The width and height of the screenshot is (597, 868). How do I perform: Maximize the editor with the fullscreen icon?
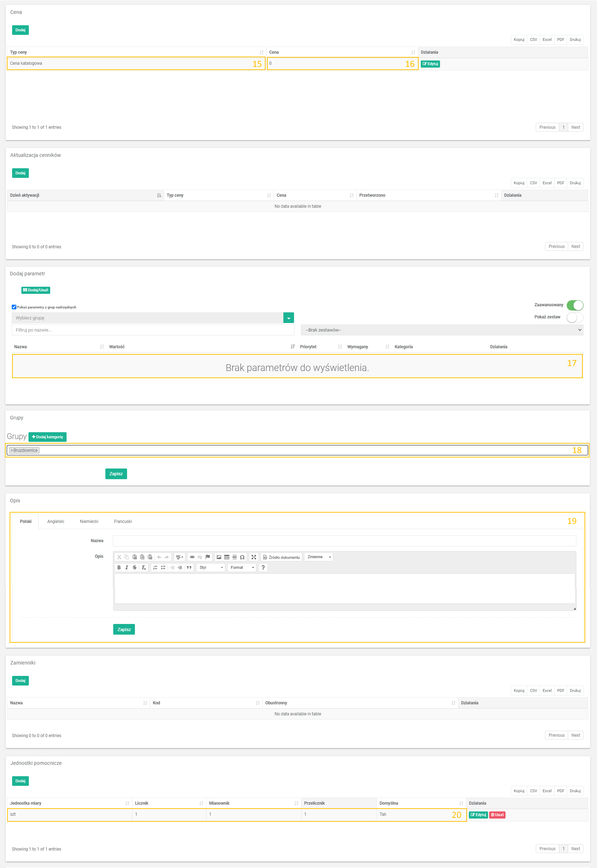click(x=253, y=557)
